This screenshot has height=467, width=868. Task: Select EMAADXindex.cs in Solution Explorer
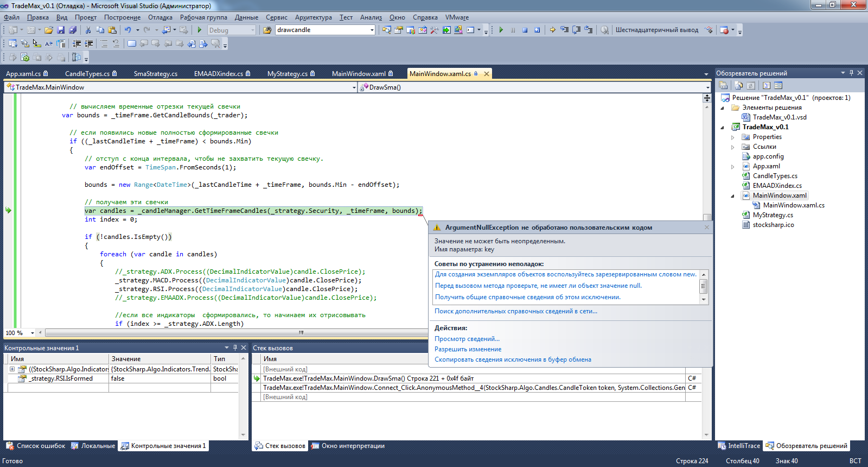click(777, 186)
